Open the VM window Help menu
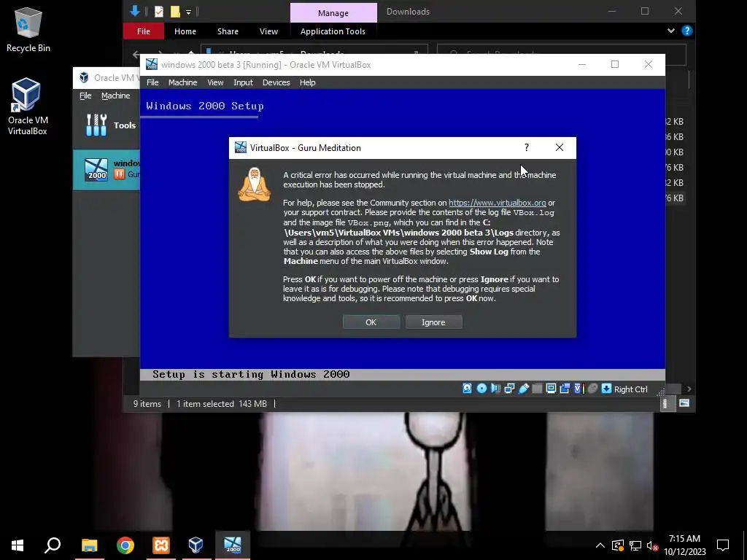 (307, 82)
